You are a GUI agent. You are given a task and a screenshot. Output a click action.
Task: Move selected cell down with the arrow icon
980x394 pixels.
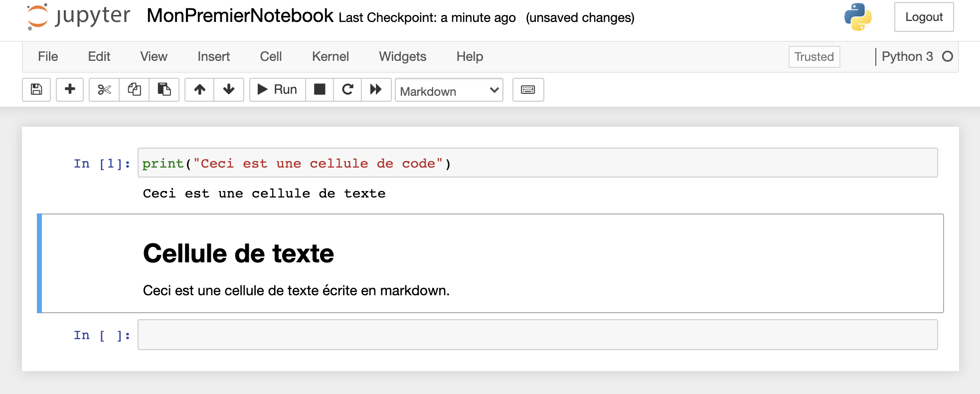point(229,90)
